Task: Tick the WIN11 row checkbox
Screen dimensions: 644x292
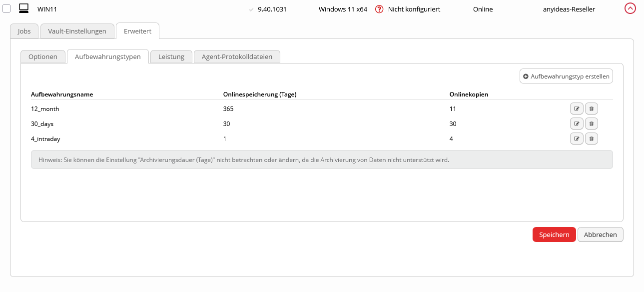Action: pyautogui.click(x=7, y=9)
